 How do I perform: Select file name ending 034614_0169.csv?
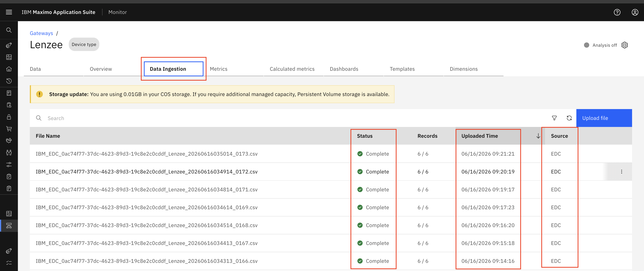146,207
